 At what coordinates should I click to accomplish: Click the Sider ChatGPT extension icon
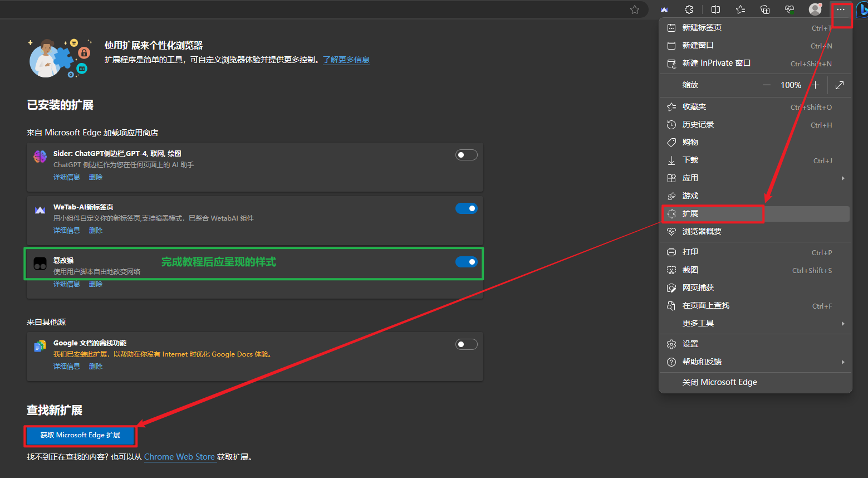40,157
